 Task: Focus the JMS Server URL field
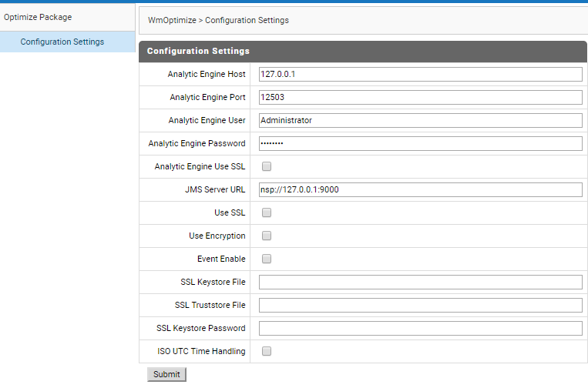420,189
